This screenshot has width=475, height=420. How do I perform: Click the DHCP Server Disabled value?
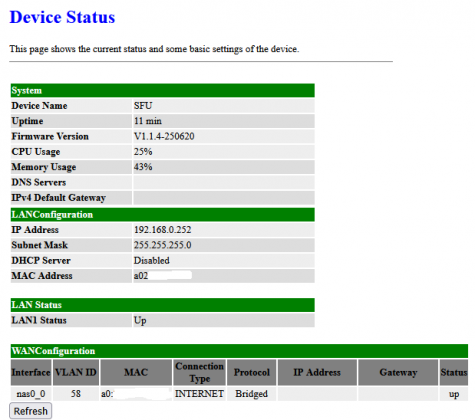coord(152,260)
